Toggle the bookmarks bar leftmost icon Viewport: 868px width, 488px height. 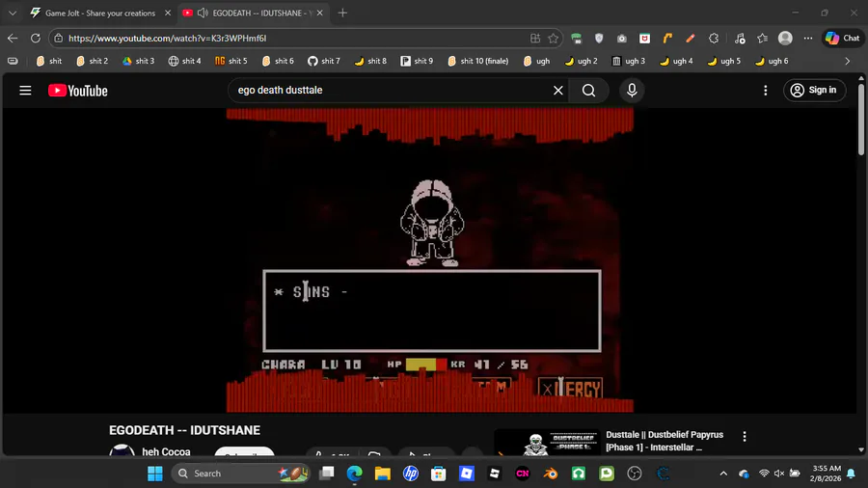point(13,61)
